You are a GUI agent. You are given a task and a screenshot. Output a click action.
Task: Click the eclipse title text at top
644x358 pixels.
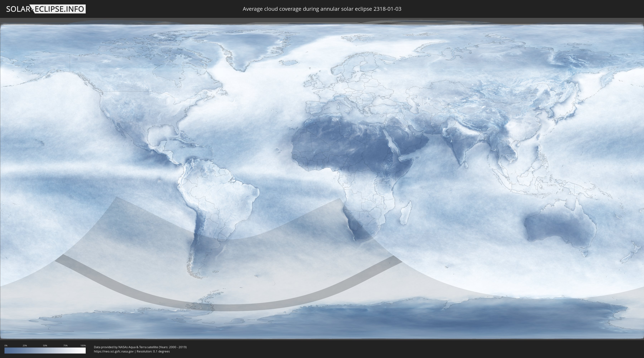point(322,9)
